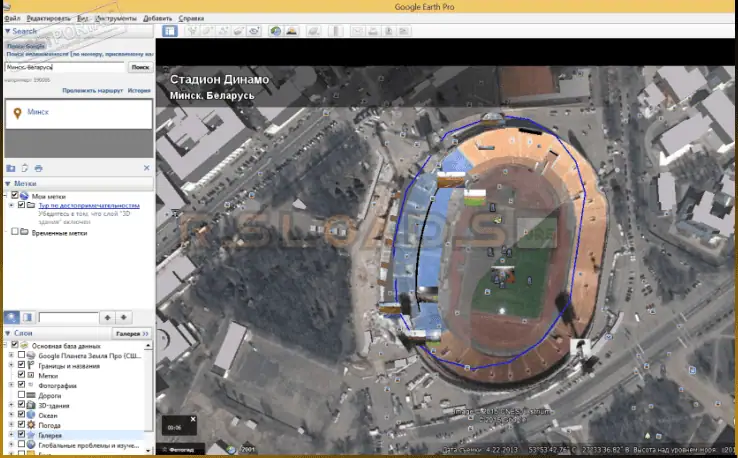This screenshot has height=458, width=738.
Task: Uncheck the Тур по достопримечательностям checkbox
Action: pos(21,205)
